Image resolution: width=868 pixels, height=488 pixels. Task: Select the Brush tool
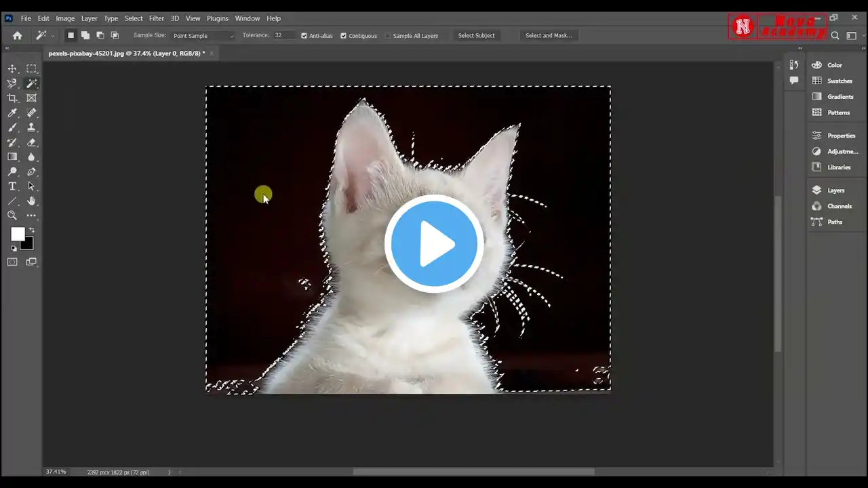point(12,127)
